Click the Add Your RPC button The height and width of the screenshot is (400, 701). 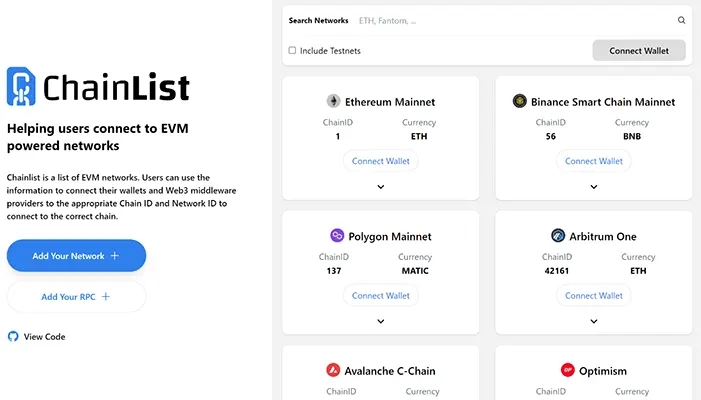point(76,296)
